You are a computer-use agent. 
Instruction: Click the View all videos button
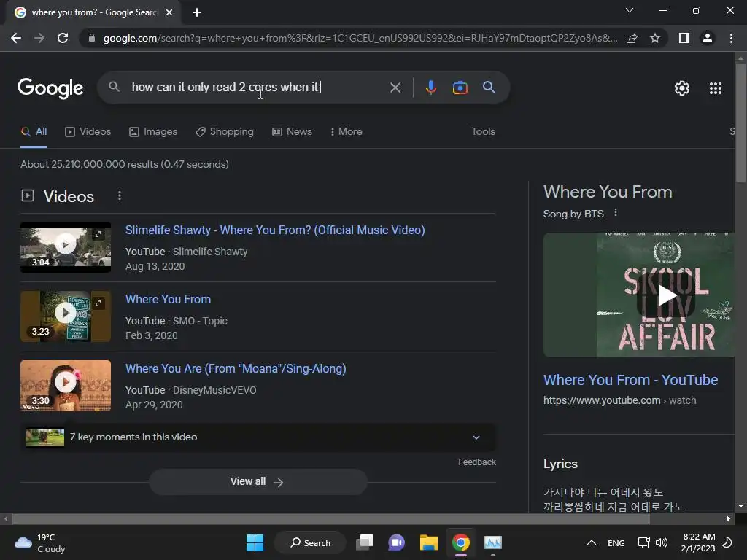pos(258,482)
